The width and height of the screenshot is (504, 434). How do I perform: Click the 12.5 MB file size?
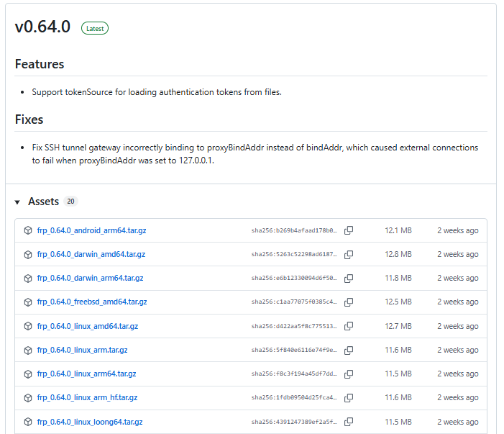pyautogui.click(x=398, y=302)
